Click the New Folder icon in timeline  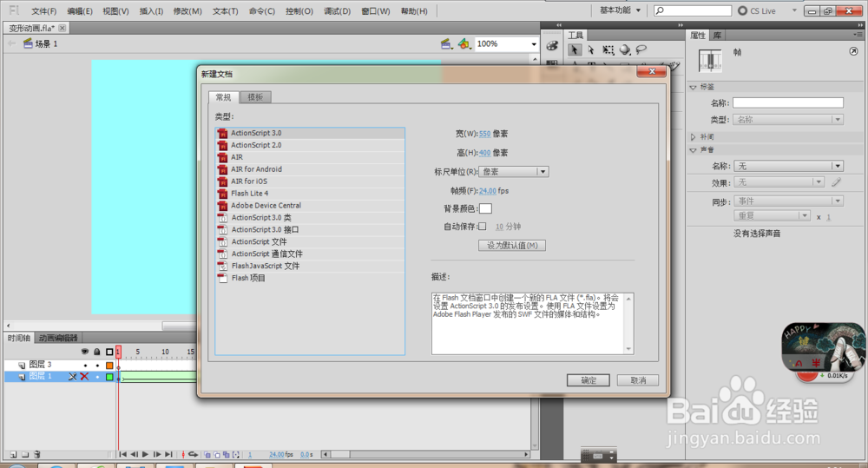click(25, 454)
